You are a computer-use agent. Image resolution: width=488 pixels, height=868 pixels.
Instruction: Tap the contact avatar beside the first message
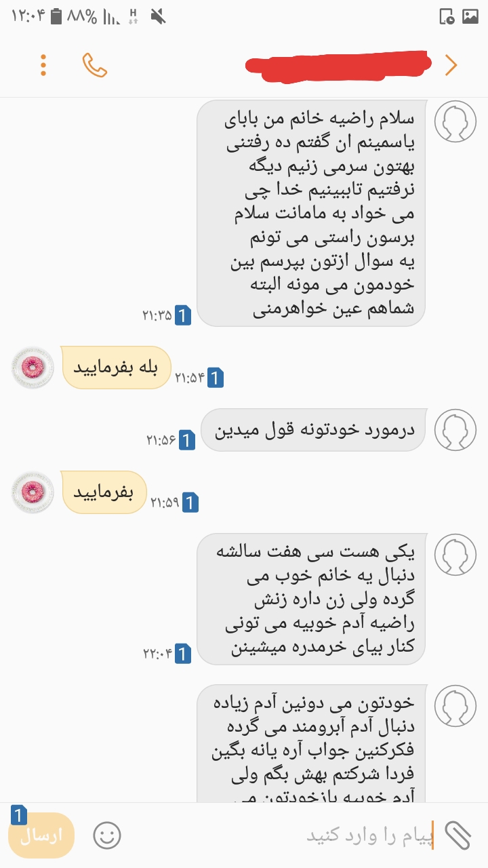click(x=455, y=121)
